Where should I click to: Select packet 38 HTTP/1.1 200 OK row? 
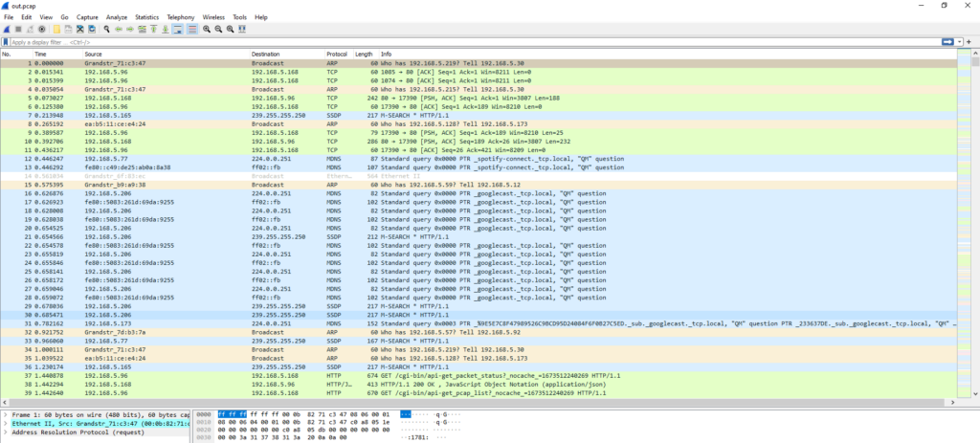[479, 385]
